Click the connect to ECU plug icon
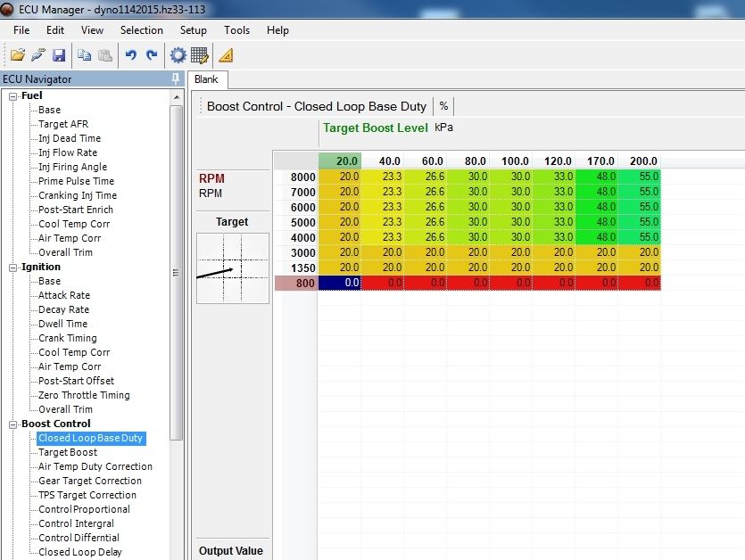This screenshot has height=560, width=745. [37, 55]
